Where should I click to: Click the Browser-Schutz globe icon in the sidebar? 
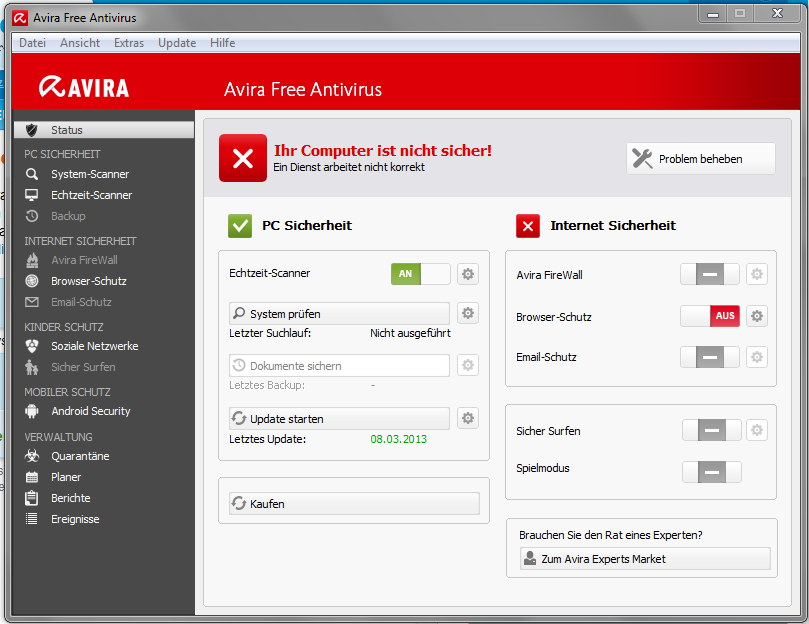(31, 281)
